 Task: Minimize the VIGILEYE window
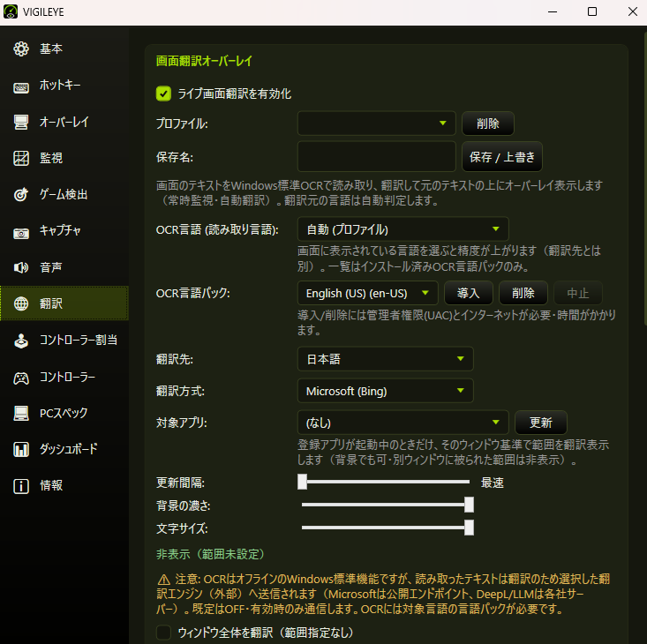pyautogui.click(x=553, y=11)
